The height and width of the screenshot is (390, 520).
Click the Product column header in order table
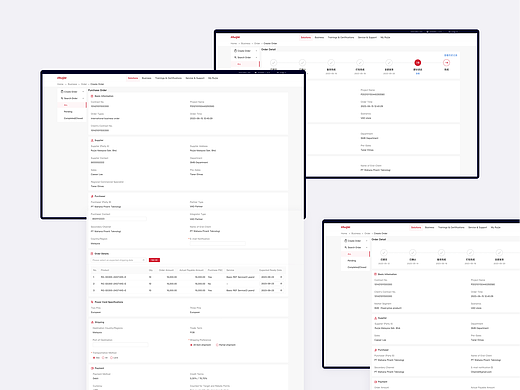[x=105, y=270]
